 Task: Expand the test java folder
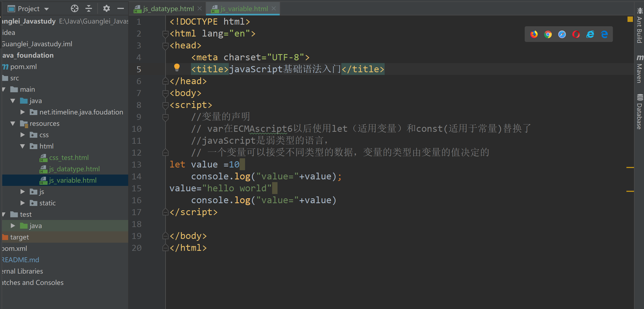(13, 226)
